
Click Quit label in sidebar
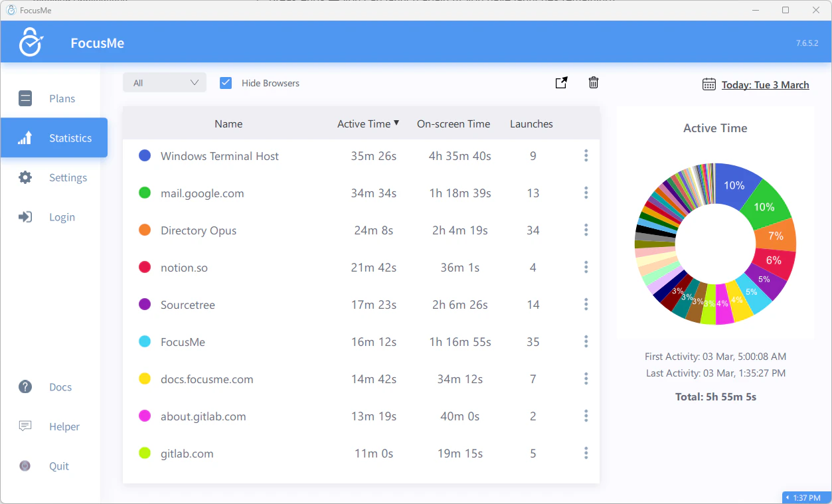pyautogui.click(x=59, y=466)
